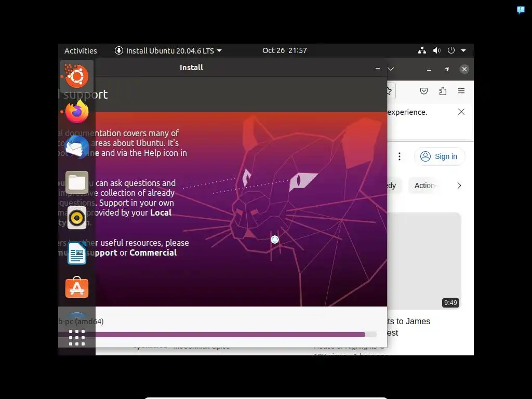
Task: Restore the Firefox window size
Action: pyautogui.click(x=446, y=69)
